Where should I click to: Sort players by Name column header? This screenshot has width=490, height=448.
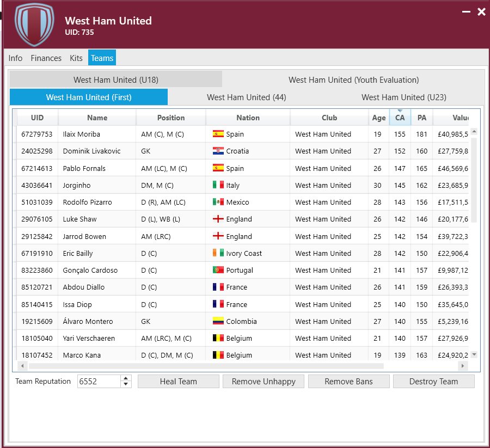coord(97,118)
